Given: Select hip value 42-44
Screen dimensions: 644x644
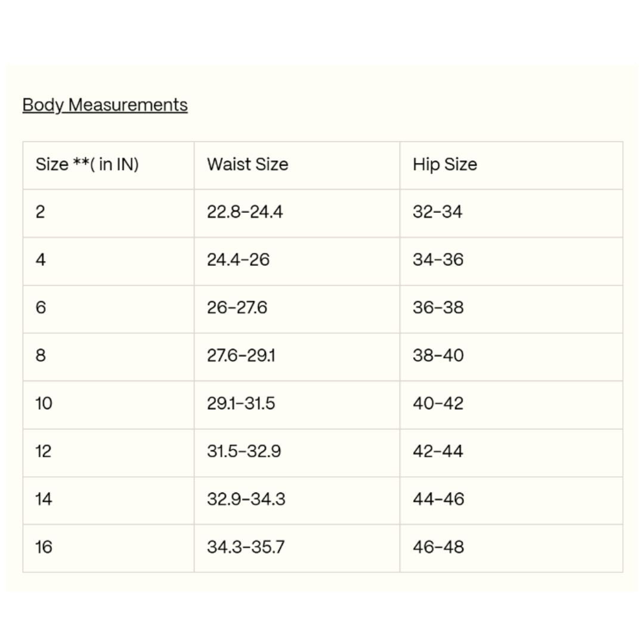Looking at the screenshot, I should (438, 451).
